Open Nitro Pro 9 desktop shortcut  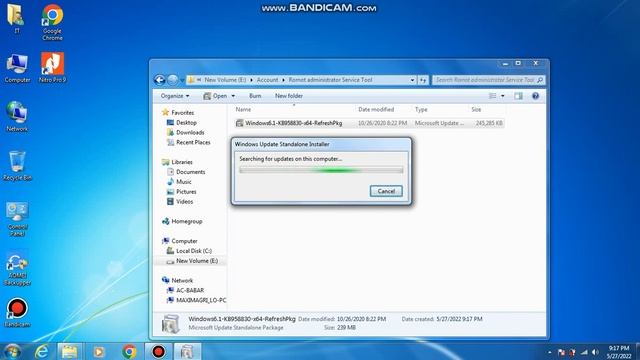[52, 68]
